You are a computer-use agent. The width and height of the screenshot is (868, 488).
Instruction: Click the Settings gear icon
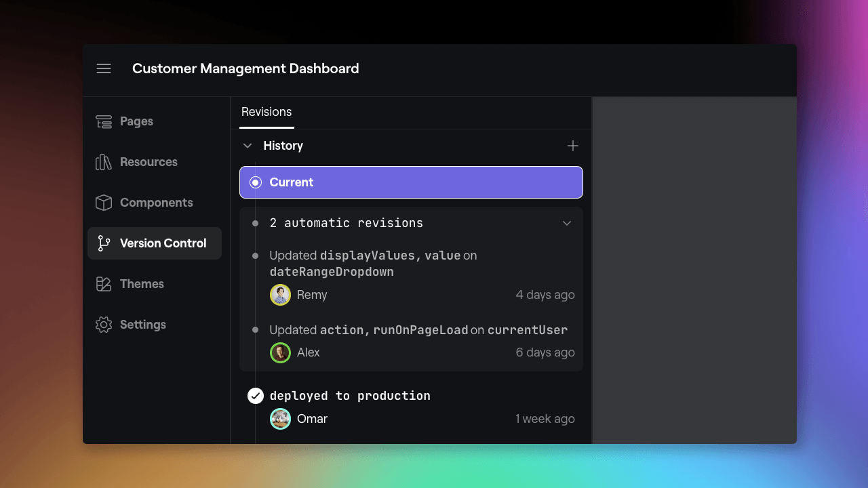tap(104, 325)
